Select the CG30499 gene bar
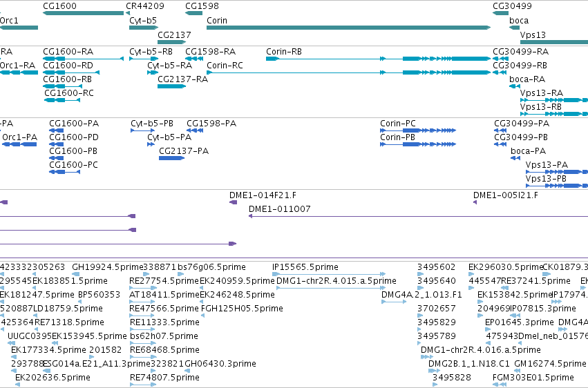 pos(501,13)
